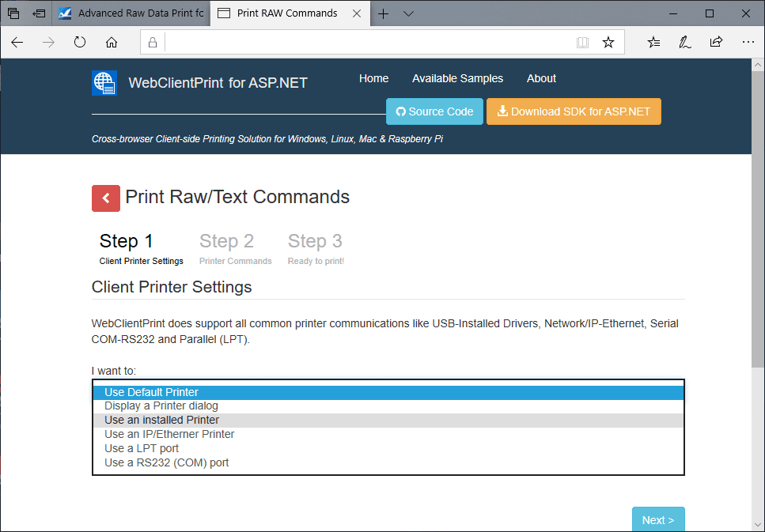The image size is (765, 532).
Task: Open the Source Code button
Action: [434, 111]
